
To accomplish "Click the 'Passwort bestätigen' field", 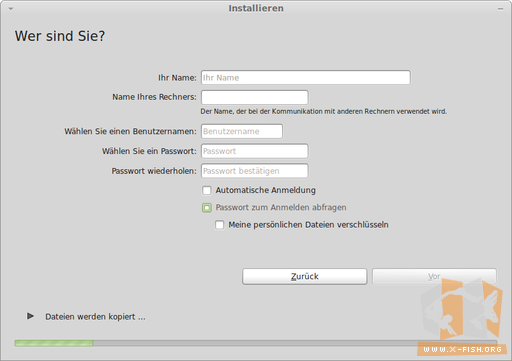I will point(255,171).
